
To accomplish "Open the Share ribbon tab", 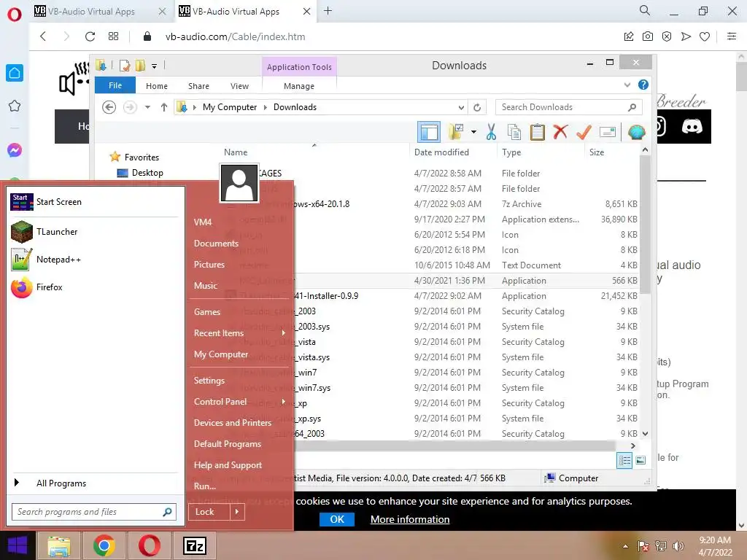I will (x=198, y=86).
